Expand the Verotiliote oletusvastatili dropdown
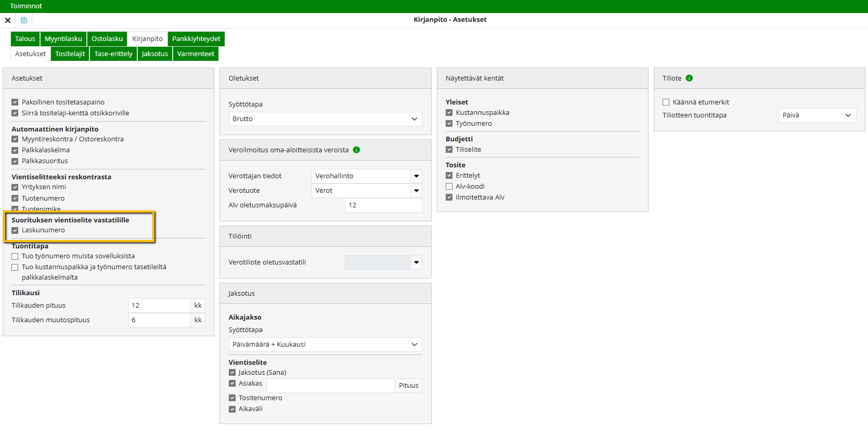Screen dimensions: 868x435 (416, 262)
